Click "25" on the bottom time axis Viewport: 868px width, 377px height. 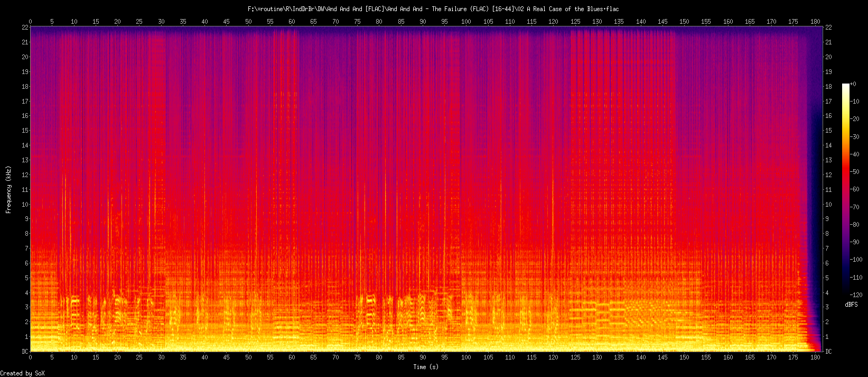[139, 357]
